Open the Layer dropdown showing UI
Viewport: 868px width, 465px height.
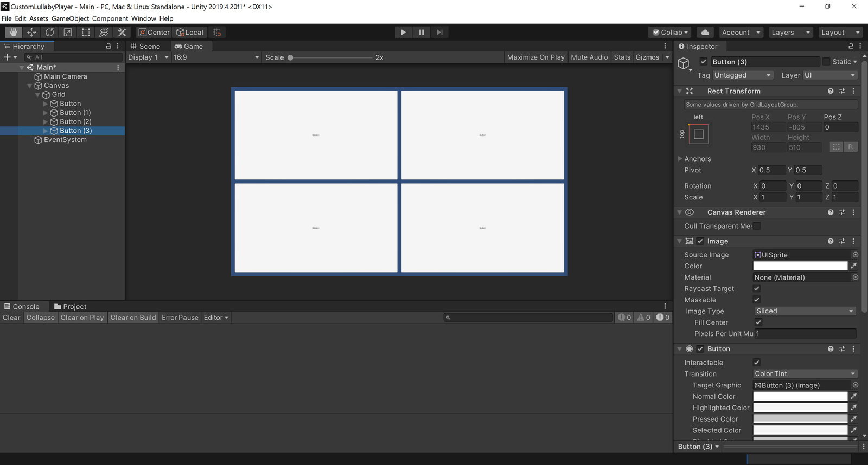(830, 75)
